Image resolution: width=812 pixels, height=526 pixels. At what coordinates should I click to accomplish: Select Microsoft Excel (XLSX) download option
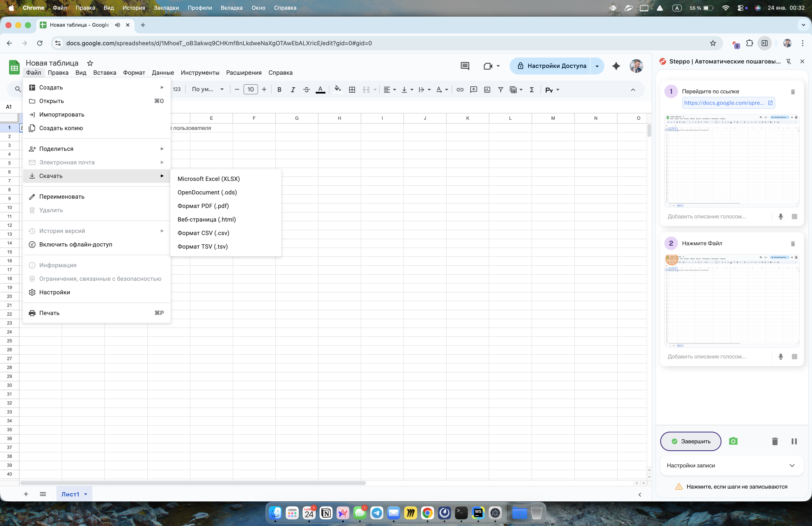pos(208,179)
